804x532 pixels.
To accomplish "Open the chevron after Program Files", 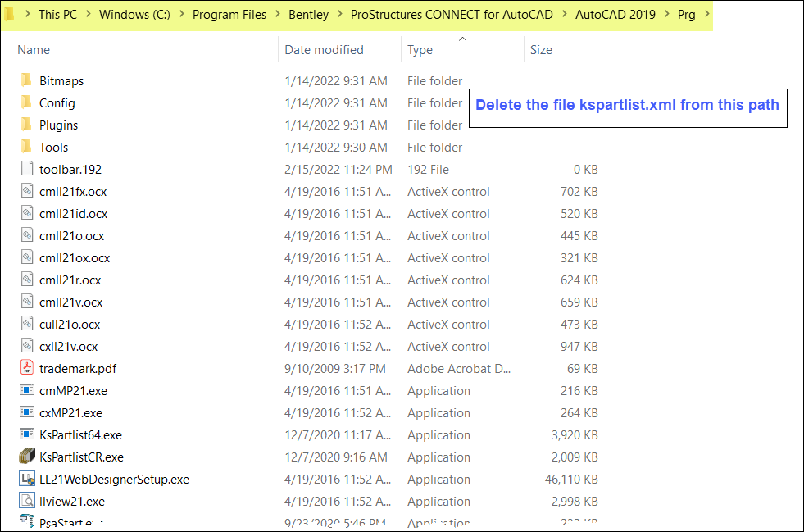I will click(x=277, y=14).
